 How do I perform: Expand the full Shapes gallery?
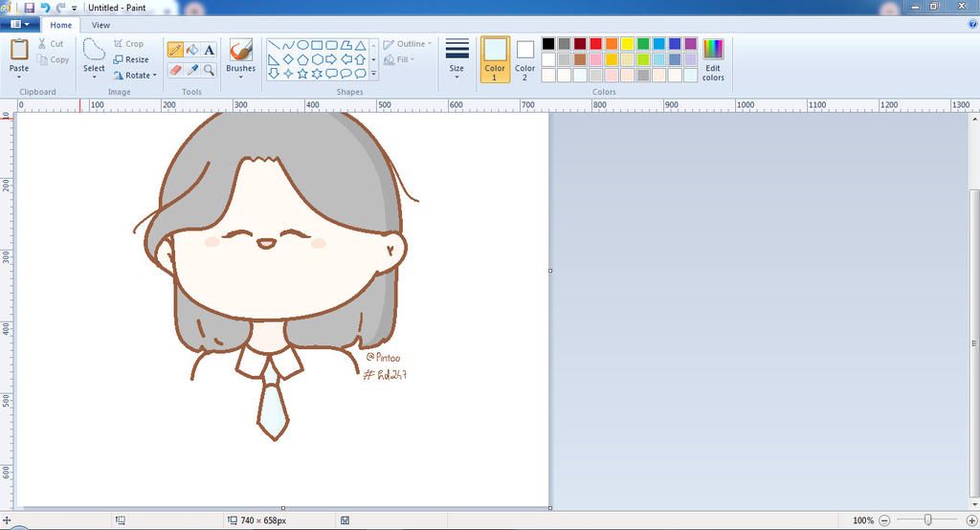tap(374, 74)
